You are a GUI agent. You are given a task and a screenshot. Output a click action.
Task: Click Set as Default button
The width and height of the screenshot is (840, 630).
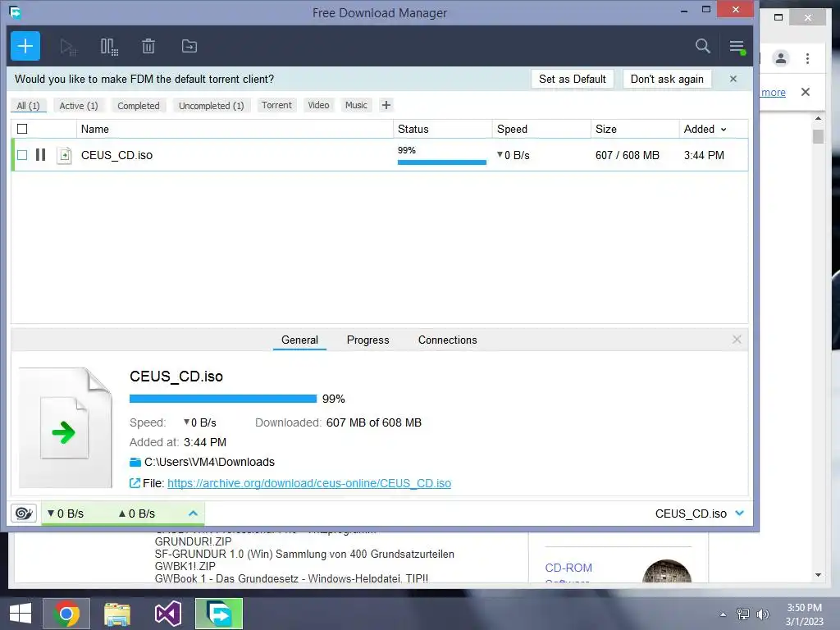point(572,79)
